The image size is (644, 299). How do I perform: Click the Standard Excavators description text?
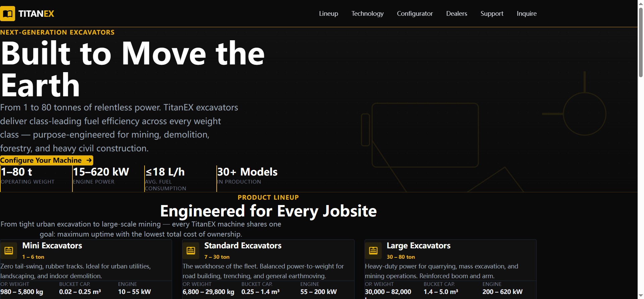(x=263, y=271)
